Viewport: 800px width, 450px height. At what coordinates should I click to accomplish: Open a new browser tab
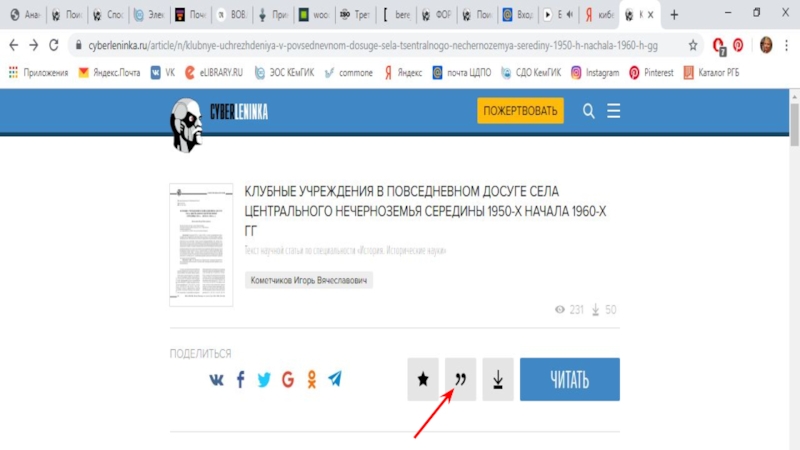674,15
